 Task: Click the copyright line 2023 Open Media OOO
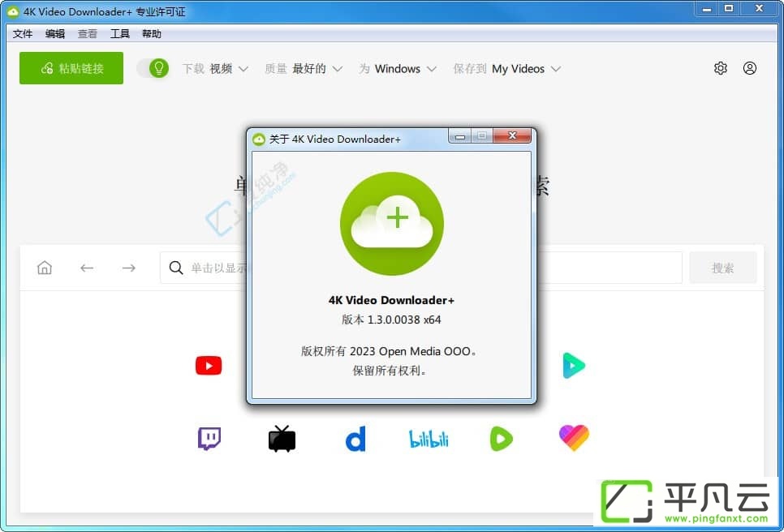(x=389, y=351)
